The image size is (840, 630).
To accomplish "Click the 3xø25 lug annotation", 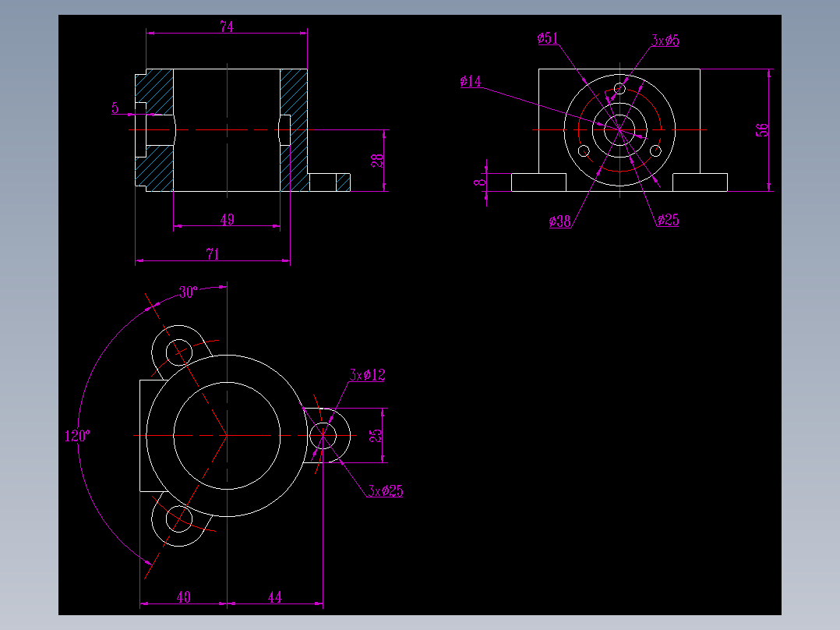I will (x=386, y=491).
